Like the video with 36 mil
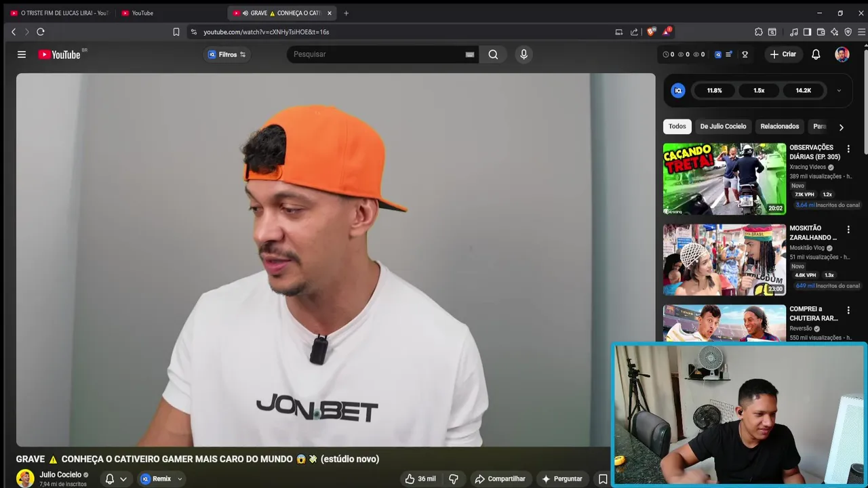Viewport: 868px width, 488px height. (420, 479)
